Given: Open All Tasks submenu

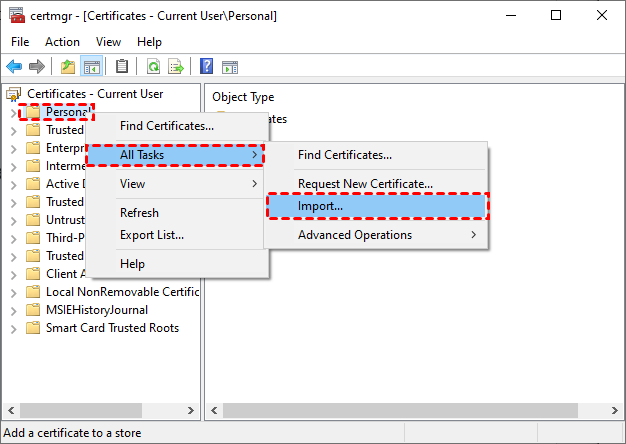Looking at the screenshot, I should (175, 155).
